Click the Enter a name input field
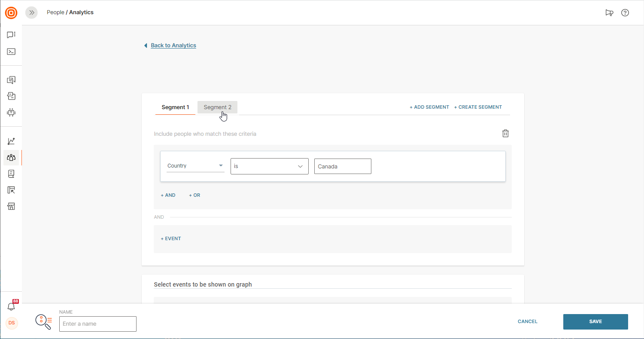Viewport: 644px width, 339px height. [97, 324]
